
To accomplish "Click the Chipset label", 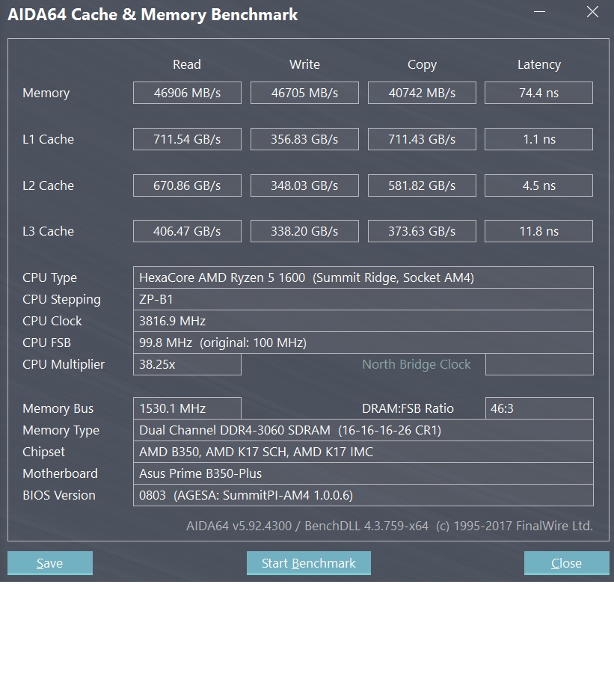I will point(44,452).
